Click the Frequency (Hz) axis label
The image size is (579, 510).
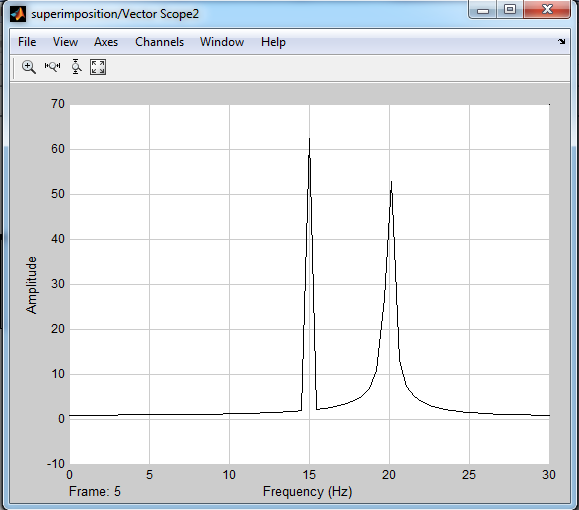(308, 492)
